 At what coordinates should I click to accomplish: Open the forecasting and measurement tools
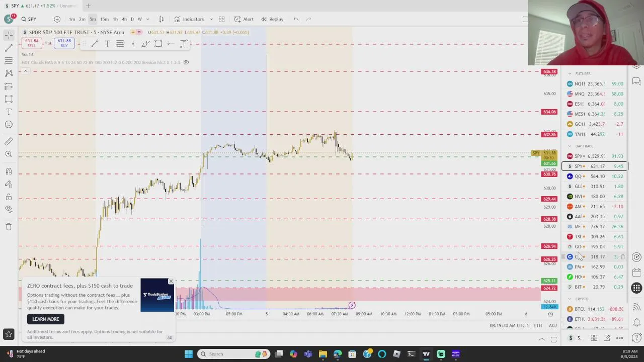tap(9, 86)
